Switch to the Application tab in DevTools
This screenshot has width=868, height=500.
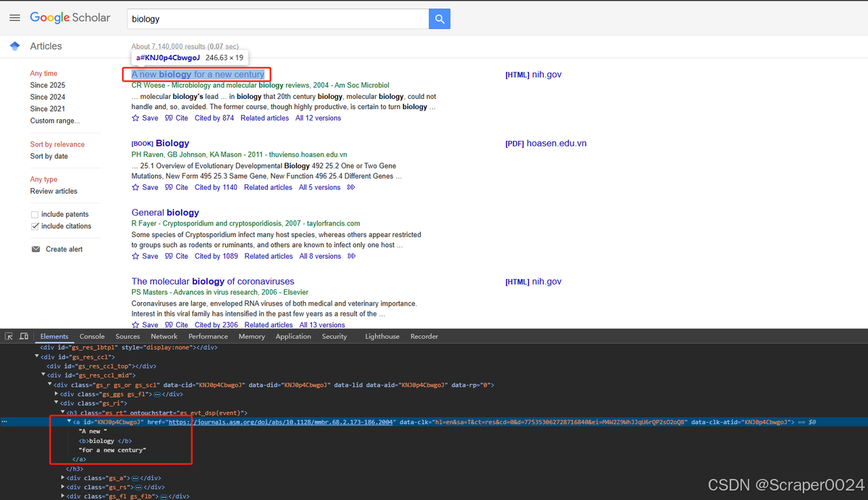(x=294, y=336)
